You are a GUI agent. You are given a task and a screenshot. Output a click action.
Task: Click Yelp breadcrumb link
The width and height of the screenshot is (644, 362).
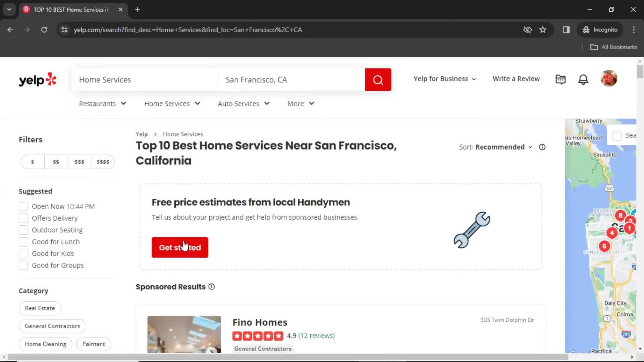pos(142,134)
